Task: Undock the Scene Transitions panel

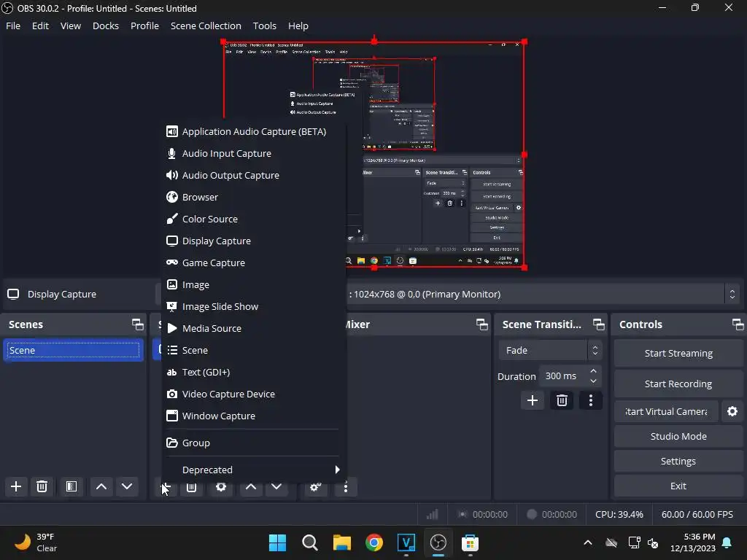Action: click(x=598, y=324)
